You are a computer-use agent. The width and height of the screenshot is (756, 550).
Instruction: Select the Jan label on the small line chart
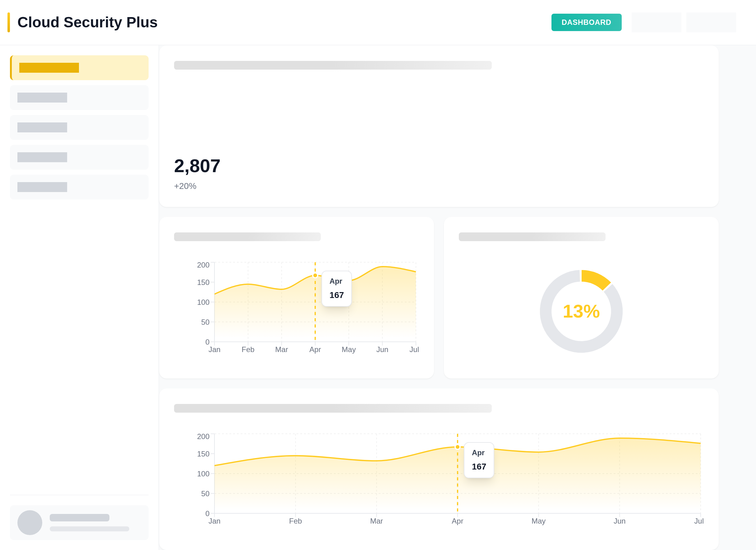point(215,349)
